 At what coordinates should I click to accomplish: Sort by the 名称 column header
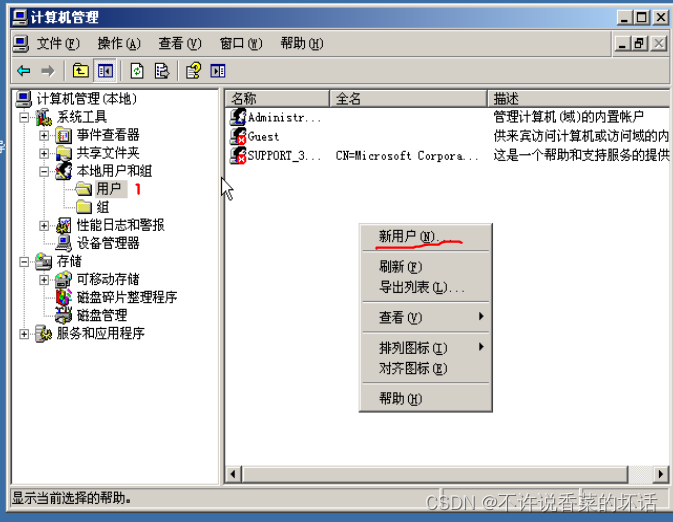[277, 98]
